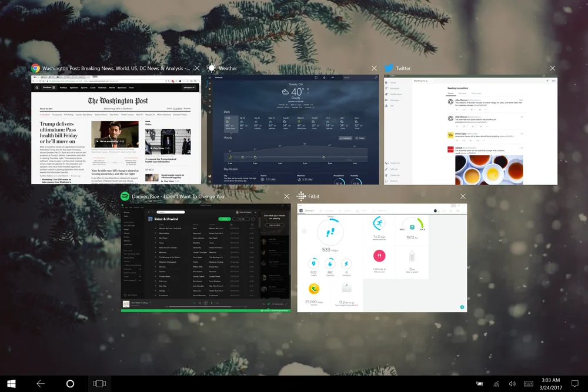The width and height of the screenshot is (588, 392).
Task: Select the Washington Post Chrome window thumbnail
Action: pyautogui.click(x=116, y=130)
